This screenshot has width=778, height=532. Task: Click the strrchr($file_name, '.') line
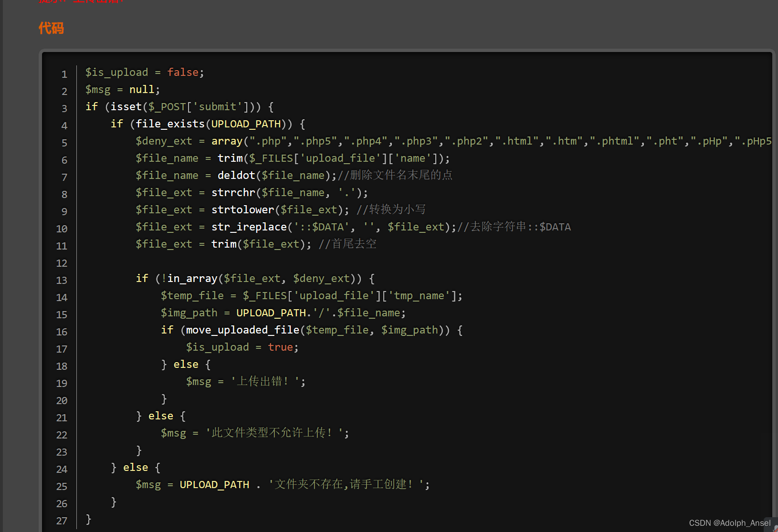click(x=252, y=192)
